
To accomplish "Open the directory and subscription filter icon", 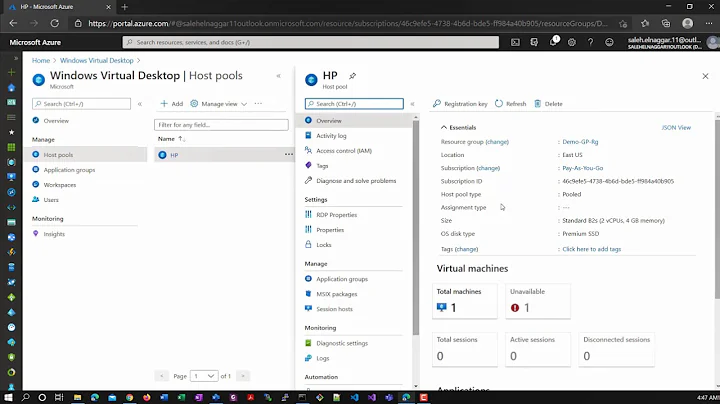I will [534, 42].
